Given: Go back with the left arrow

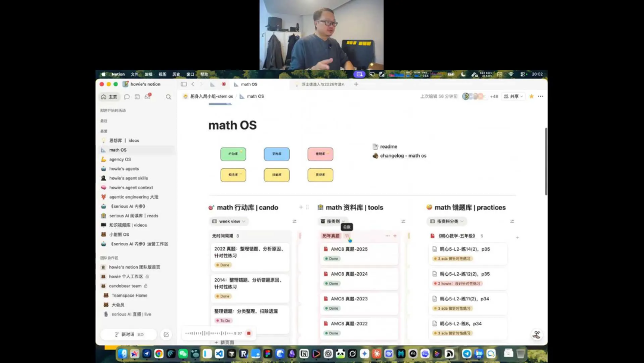Looking at the screenshot, I should point(193,84).
